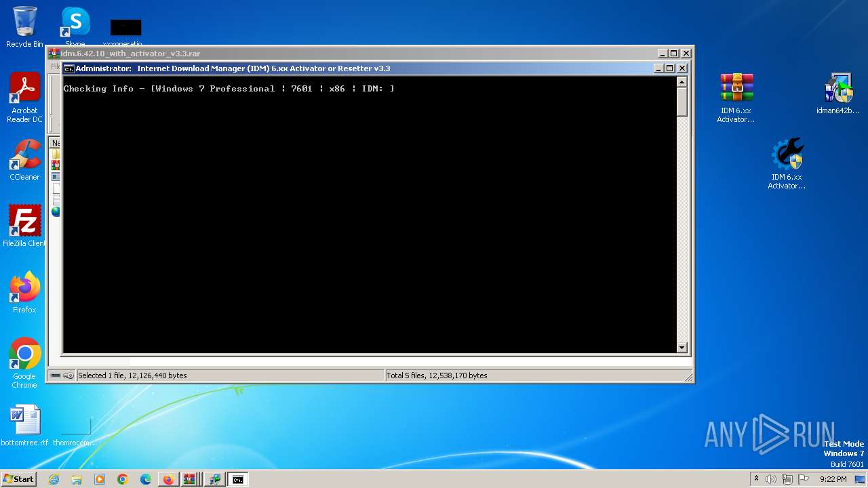Open the Action Center flag icon

pos(804,479)
